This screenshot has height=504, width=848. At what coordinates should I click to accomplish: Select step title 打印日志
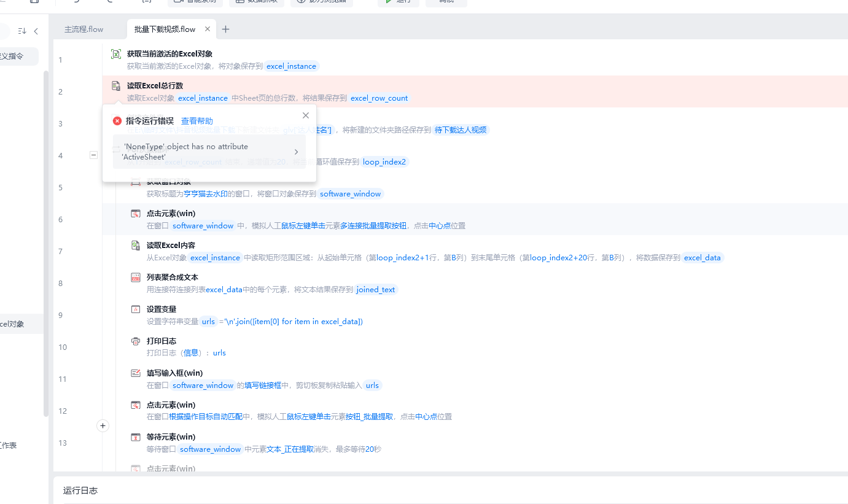point(161,341)
